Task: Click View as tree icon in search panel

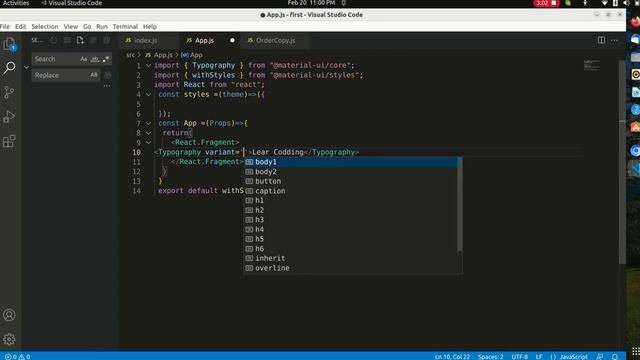Action: click(x=93, y=40)
